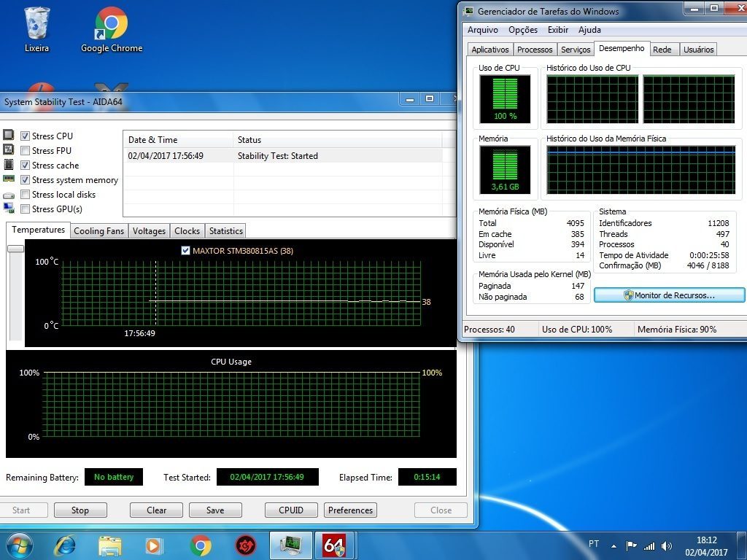Click the Task Manager title bar icon

point(469,11)
